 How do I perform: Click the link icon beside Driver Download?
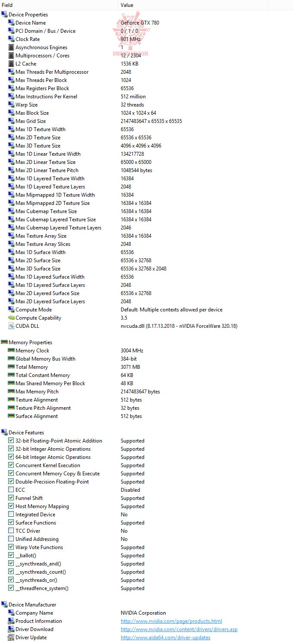coord(11,629)
